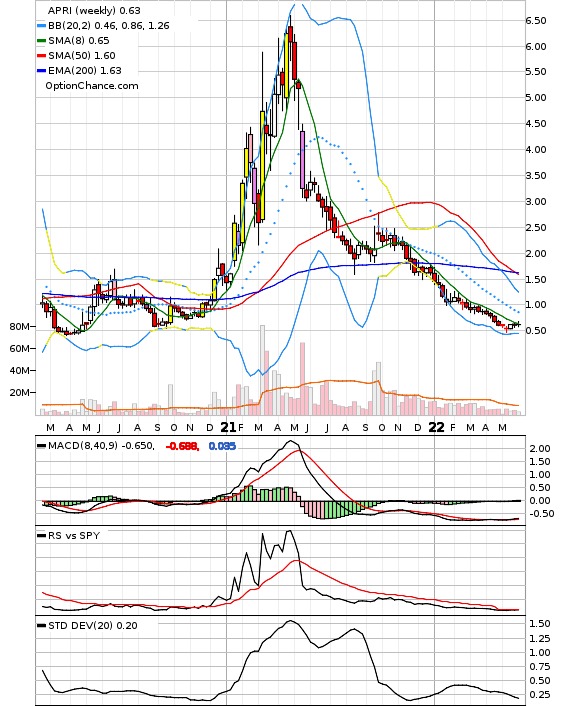Click the STD DEV(20) legend marker
Screen dimensions: 566x706
pos(41,626)
